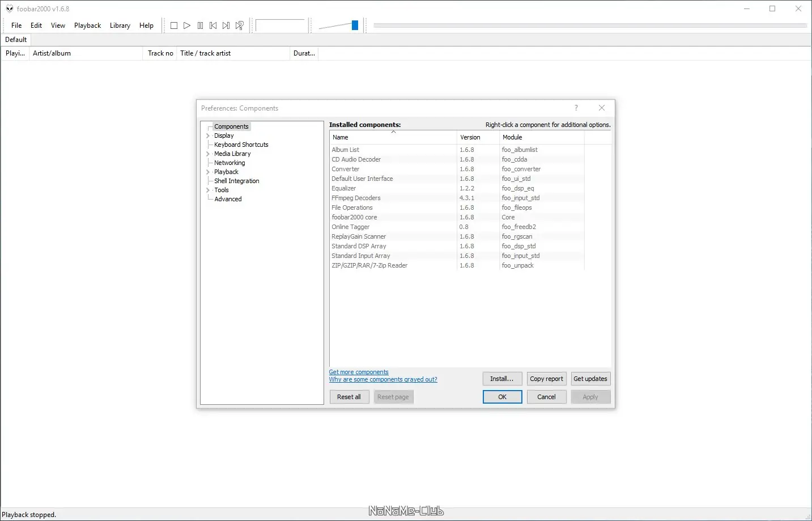Screen dimensions: 812x521
Task: Sort components by Name column header
Action: [393, 137]
